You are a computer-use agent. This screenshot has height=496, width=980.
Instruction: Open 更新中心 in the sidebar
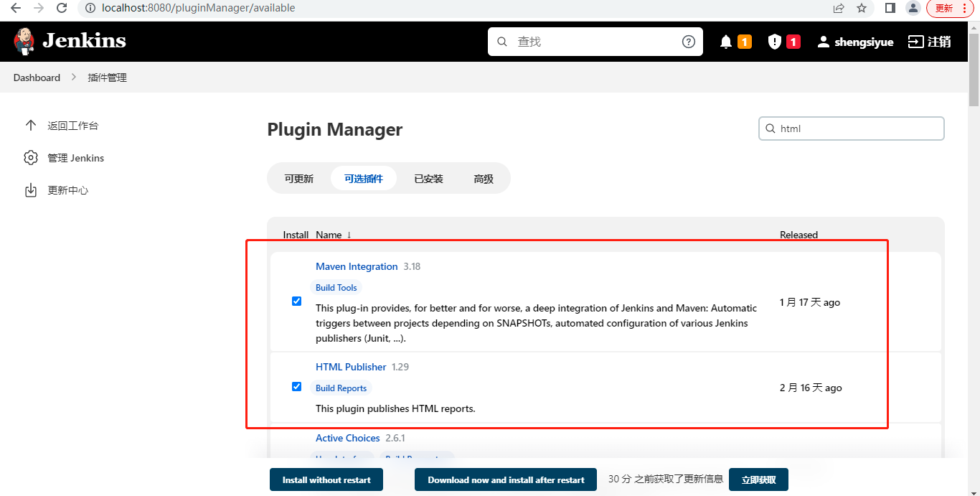[68, 190]
